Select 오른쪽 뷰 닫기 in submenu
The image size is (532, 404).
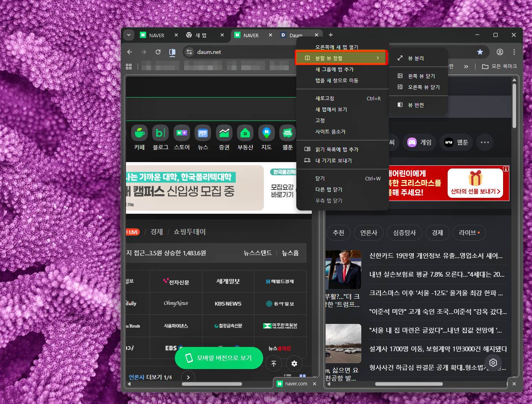click(418, 87)
